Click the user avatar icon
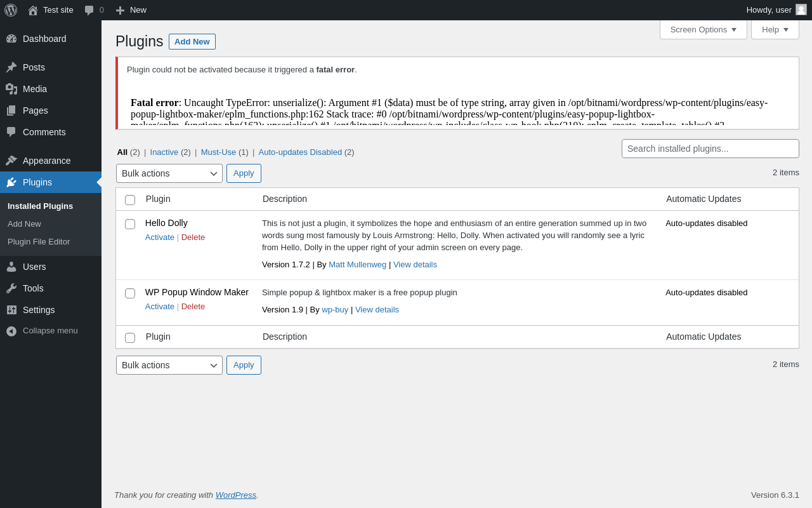 pyautogui.click(x=801, y=10)
